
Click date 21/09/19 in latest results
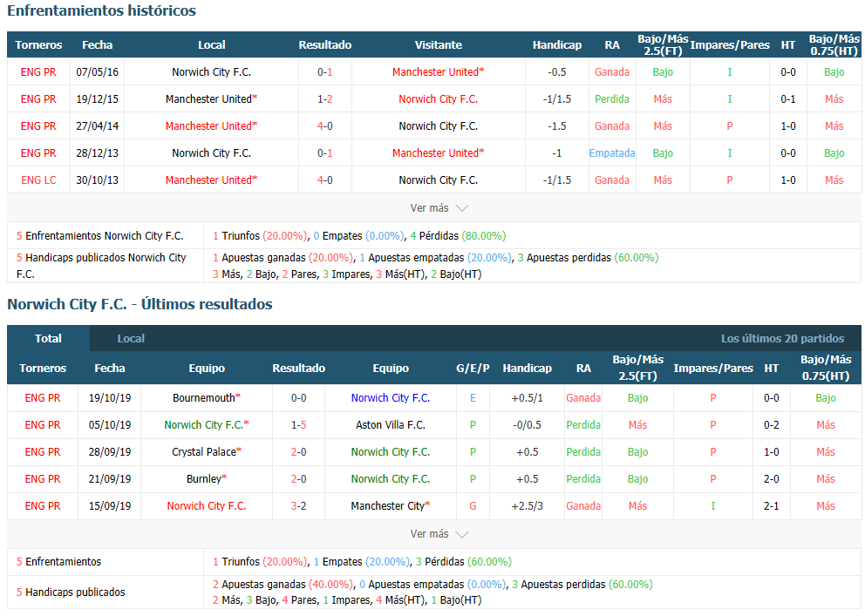pos(110,479)
